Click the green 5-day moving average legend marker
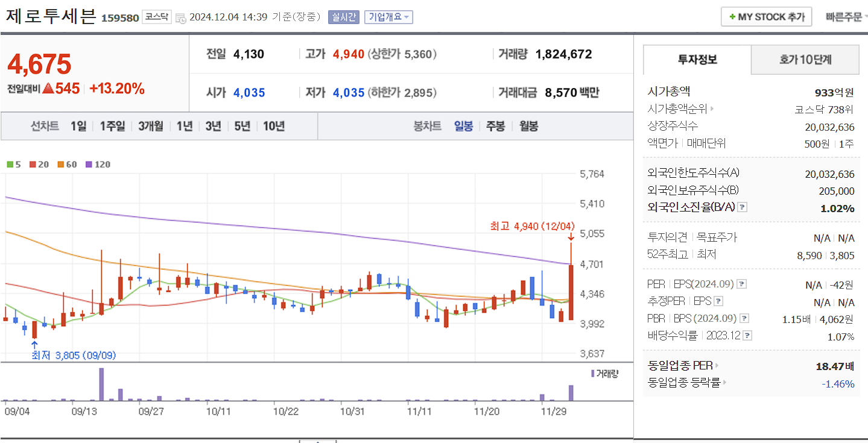This screenshot has width=868, height=443. pos(10,165)
